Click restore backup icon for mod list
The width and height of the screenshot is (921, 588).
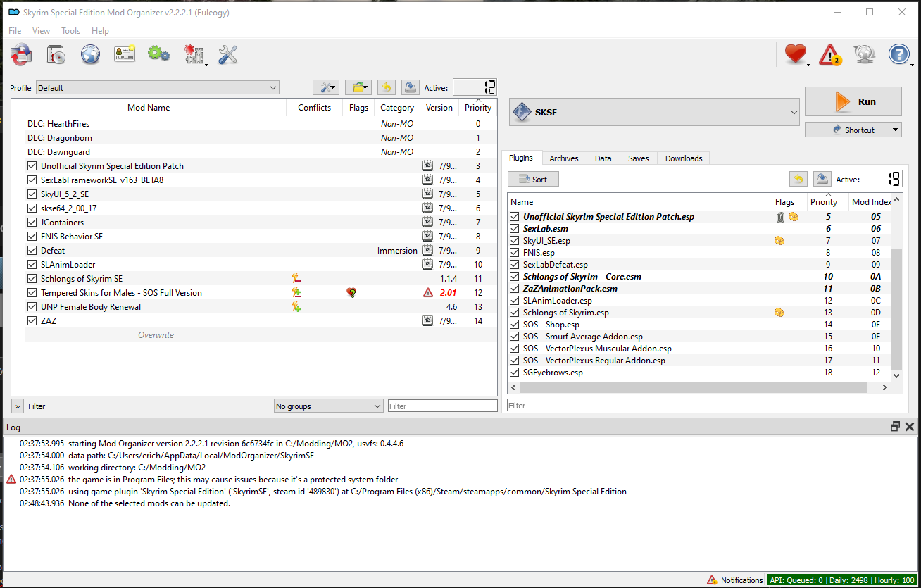pos(386,87)
